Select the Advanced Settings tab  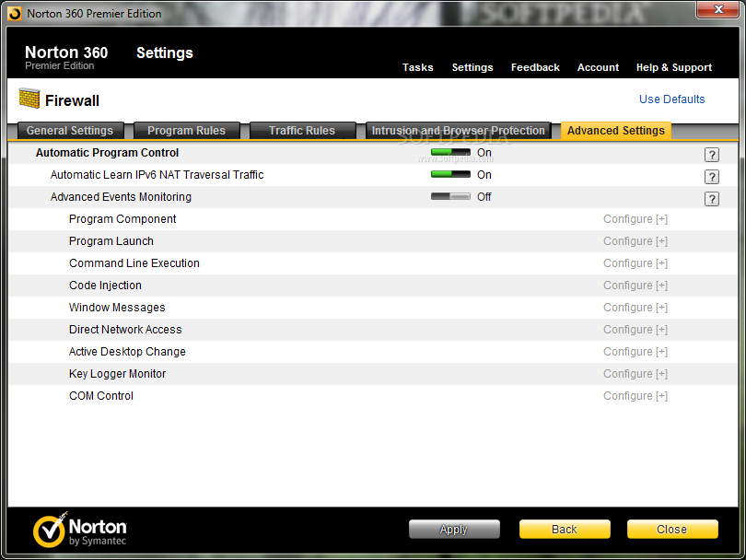point(615,131)
